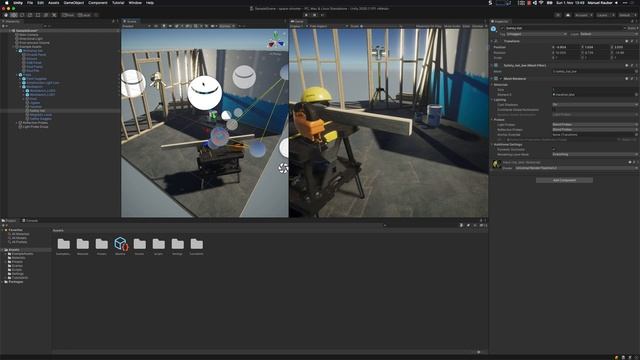The image size is (640, 360).
Task: Open the Window menu
Action: click(x=135, y=3)
